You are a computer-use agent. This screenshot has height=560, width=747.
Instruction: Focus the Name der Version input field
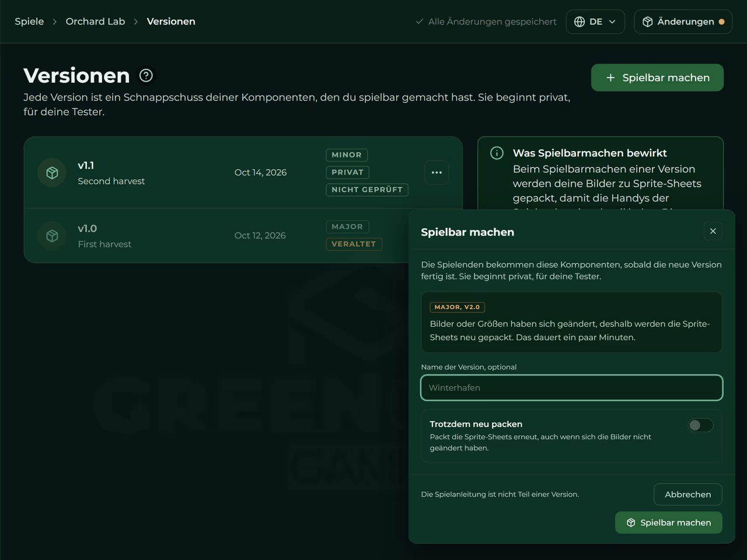click(x=571, y=388)
